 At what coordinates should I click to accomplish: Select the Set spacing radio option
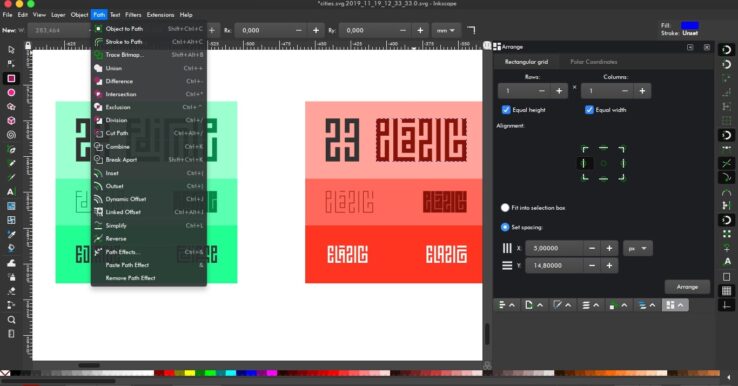[505, 227]
